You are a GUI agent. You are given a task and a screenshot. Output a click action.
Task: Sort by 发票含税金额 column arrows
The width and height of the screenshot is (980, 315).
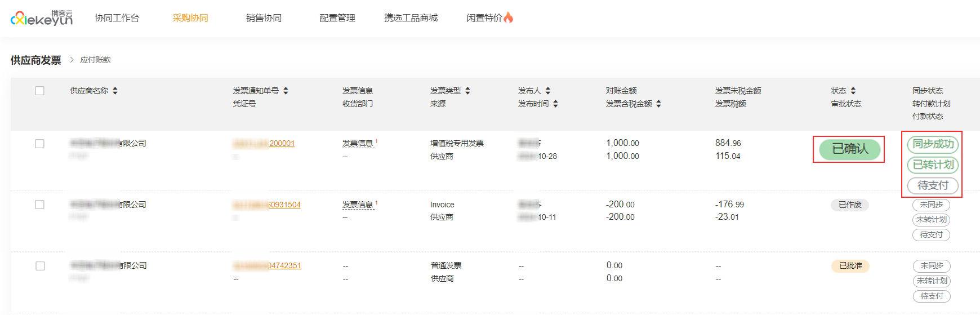[658, 104]
